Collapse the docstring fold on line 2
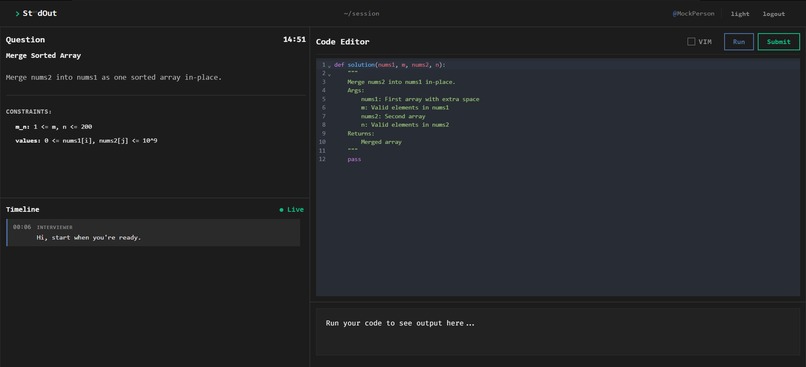The height and width of the screenshot is (367, 806). [x=329, y=75]
